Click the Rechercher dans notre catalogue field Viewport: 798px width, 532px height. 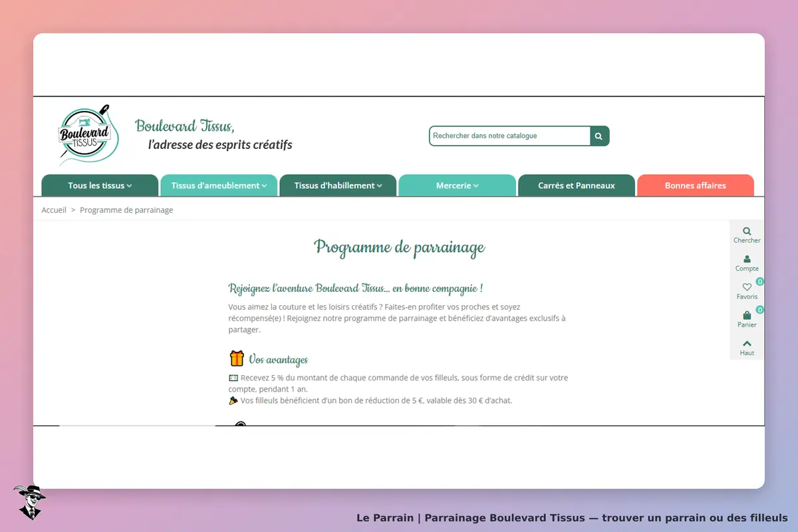(x=509, y=136)
